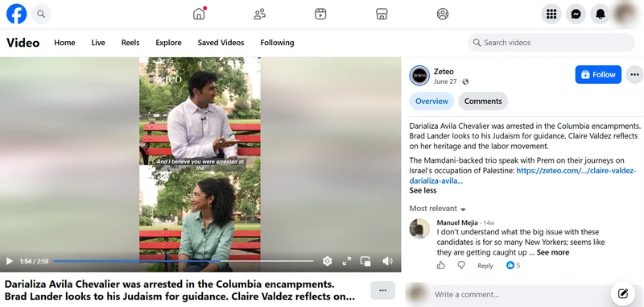Expand the video to fullscreen
This screenshot has height=307, width=644.
pyautogui.click(x=347, y=261)
